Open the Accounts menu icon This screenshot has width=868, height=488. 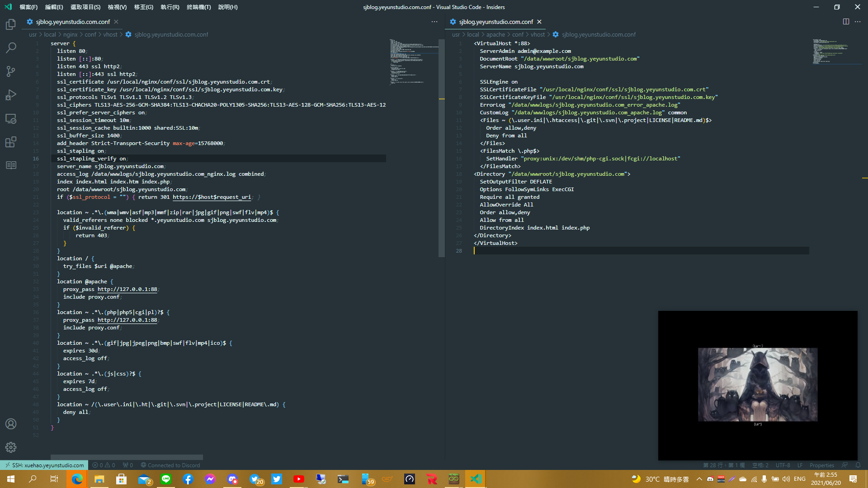click(11, 424)
